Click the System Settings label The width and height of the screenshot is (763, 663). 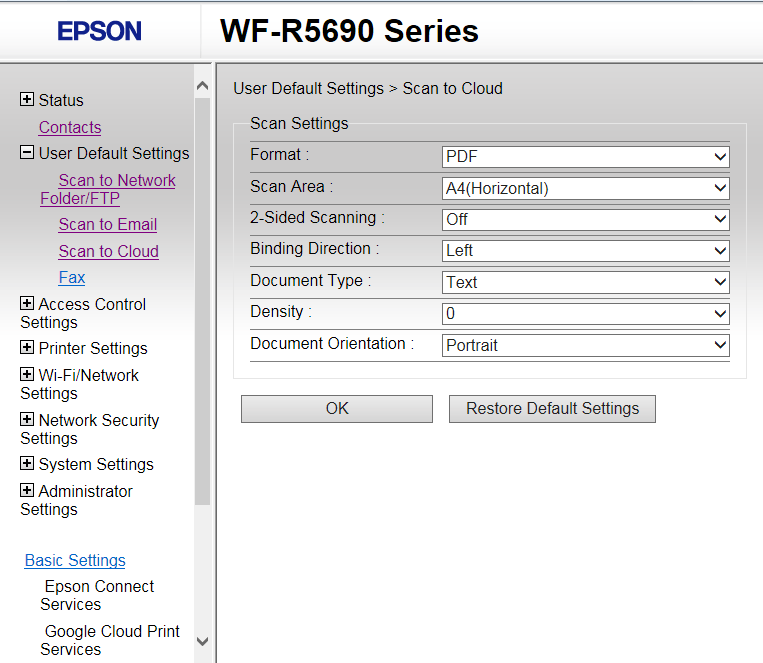pos(96,464)
